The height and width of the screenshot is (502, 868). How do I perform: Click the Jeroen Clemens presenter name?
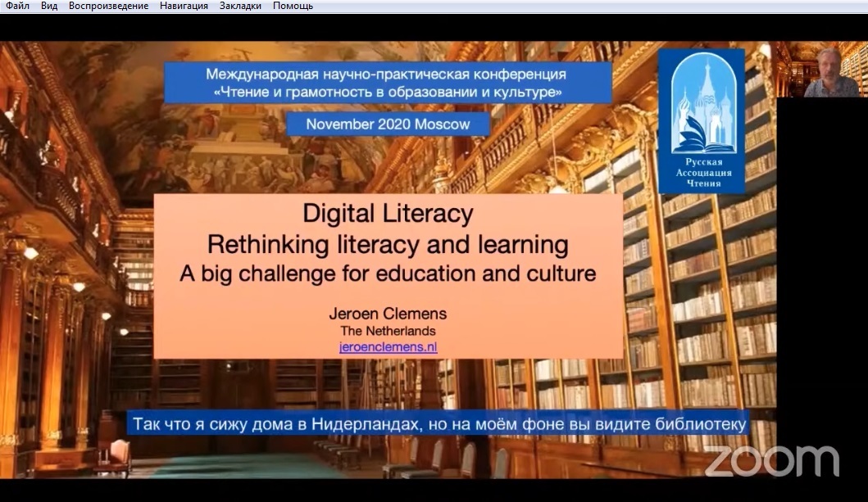388,314
